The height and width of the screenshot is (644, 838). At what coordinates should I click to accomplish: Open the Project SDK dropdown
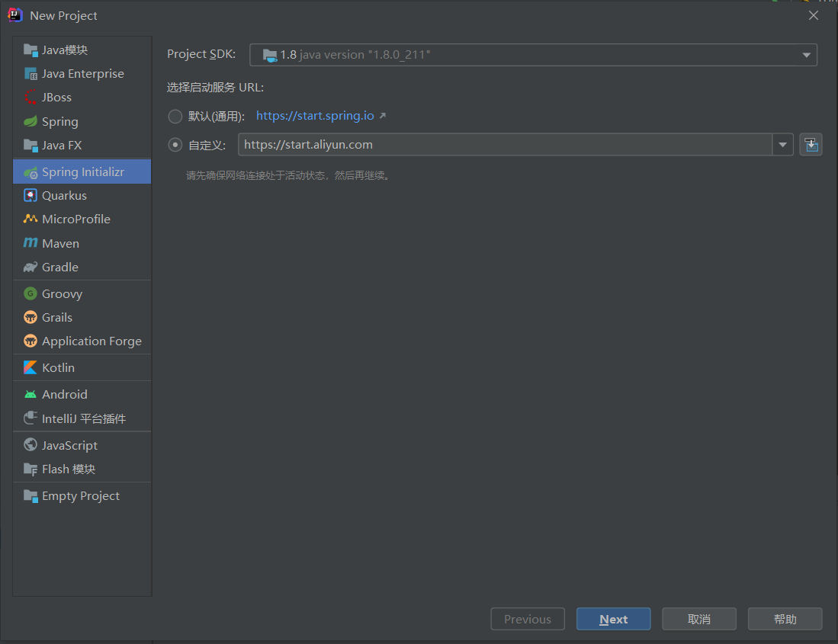click(533, 55)
